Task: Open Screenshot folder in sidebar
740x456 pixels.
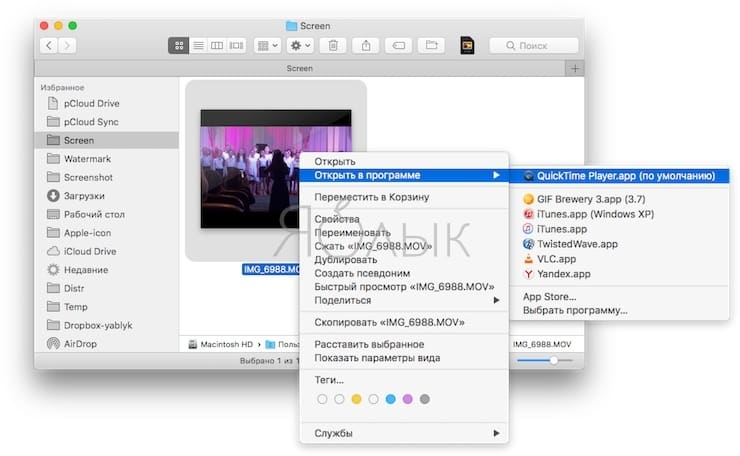Action: coord(107,177)
